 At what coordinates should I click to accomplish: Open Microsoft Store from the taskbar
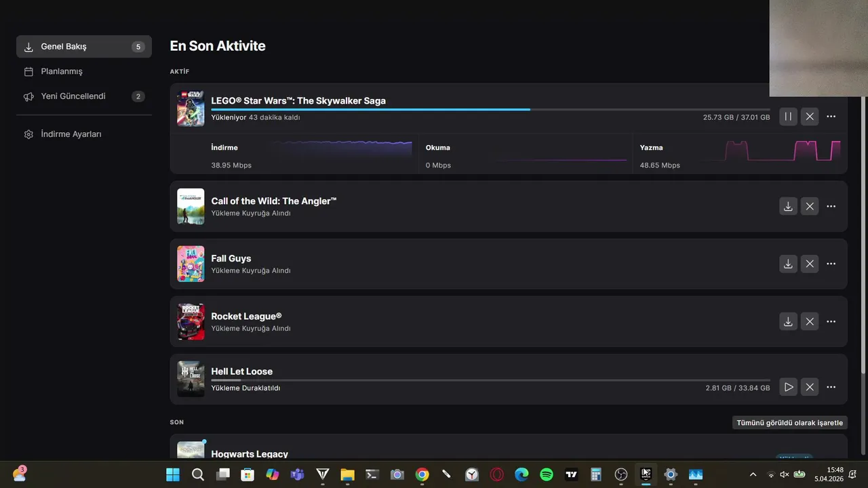[x=248, y=474]
